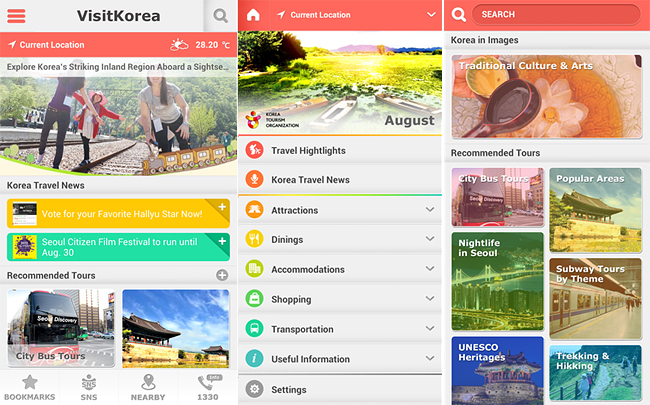The height and width of the screenshot is (405, 650).
Task: Tap the plus on Hallyu Star news card
Action: [222, 206]
